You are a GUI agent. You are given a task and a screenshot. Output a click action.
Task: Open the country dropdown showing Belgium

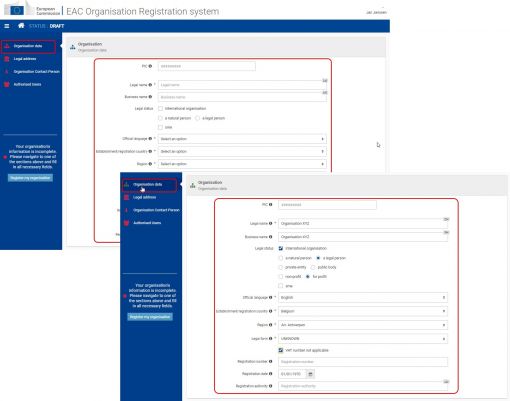363,311
